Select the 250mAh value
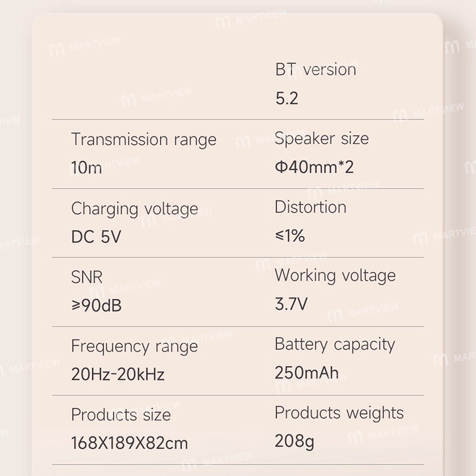The height and width of the screenshot is (476, 476). click(307, 373)
